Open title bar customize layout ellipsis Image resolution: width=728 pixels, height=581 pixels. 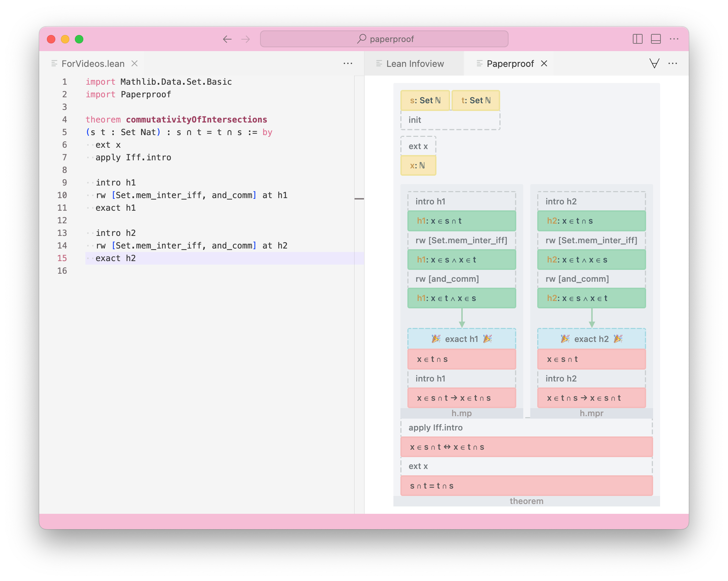[x=674, y=39]
